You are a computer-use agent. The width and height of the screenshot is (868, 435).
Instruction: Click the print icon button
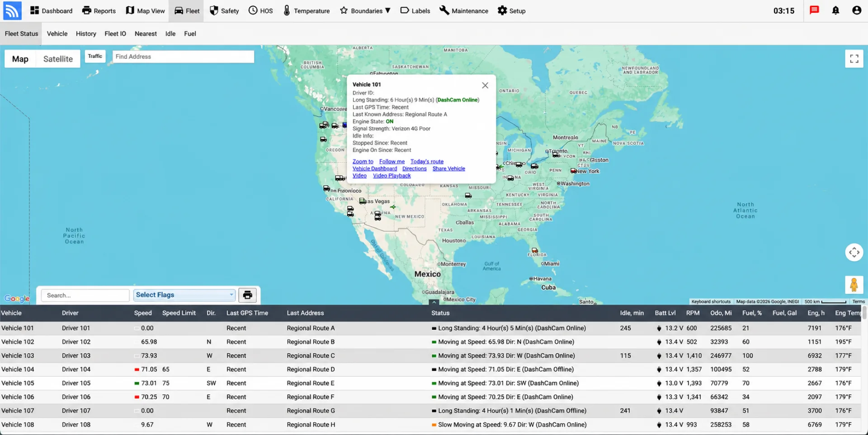pyautogui.click(x=247, y=295)
